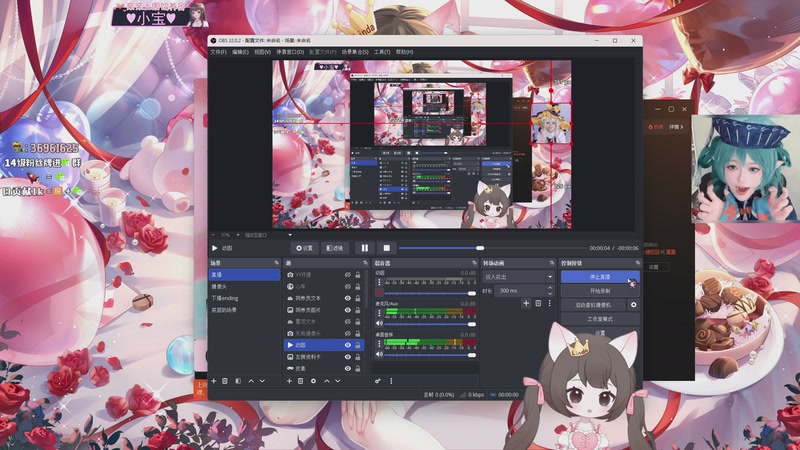Hide the 饲养员图片 source via its eye icon
Screen dimensions: 800x450
(347, 310)
